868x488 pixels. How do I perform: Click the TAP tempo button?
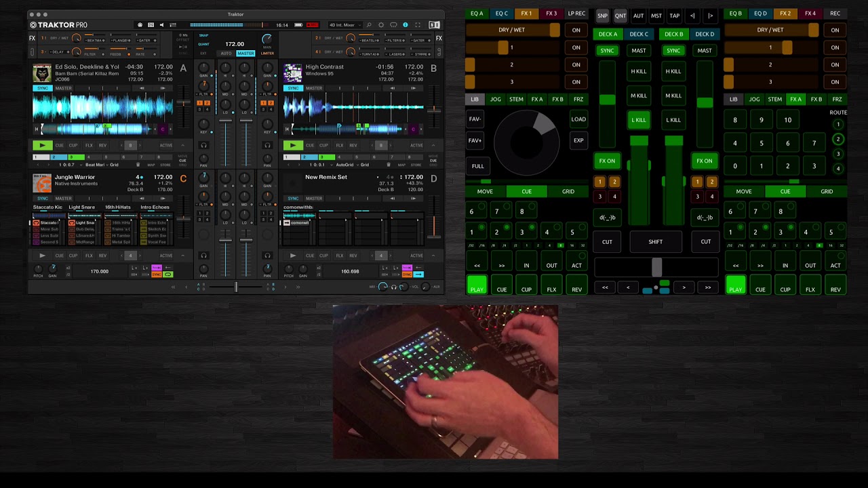tap(675, 16)
